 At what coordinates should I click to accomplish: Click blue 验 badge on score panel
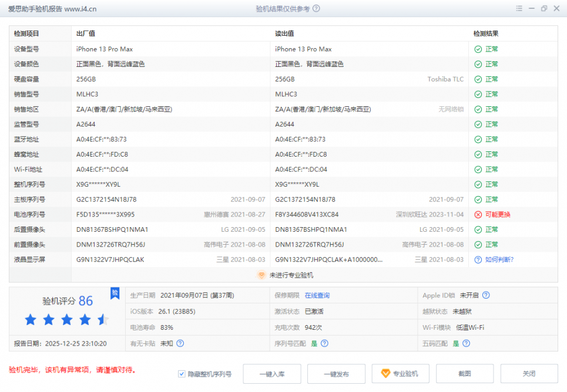click(115, 293)
